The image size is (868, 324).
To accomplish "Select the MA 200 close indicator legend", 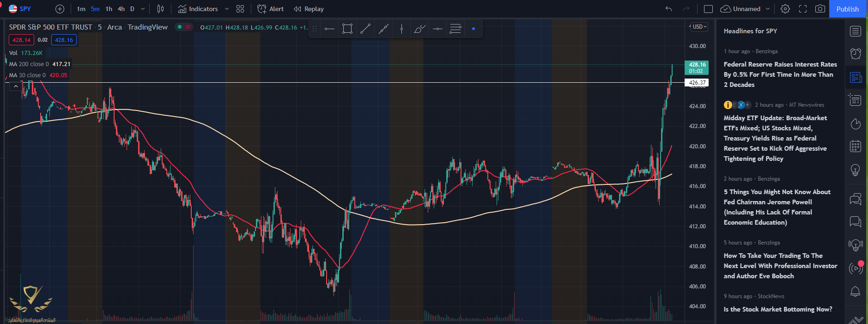I will click(x=40, y=64).
